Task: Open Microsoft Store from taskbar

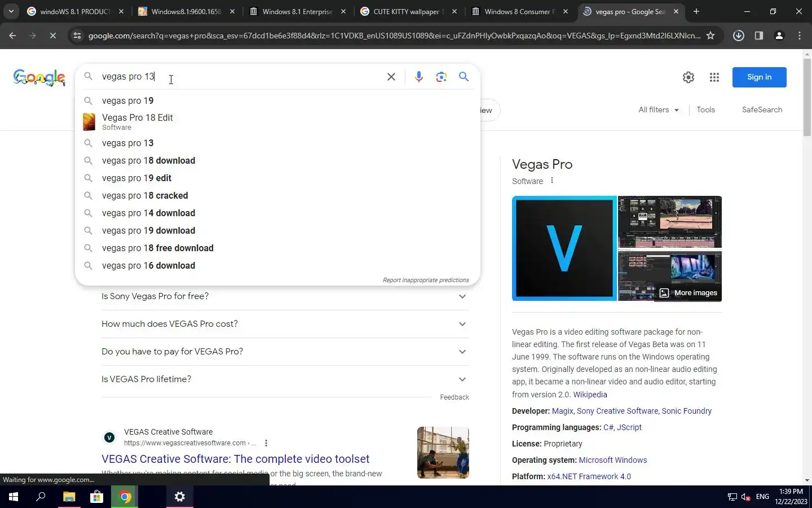Action: (97, 497)
